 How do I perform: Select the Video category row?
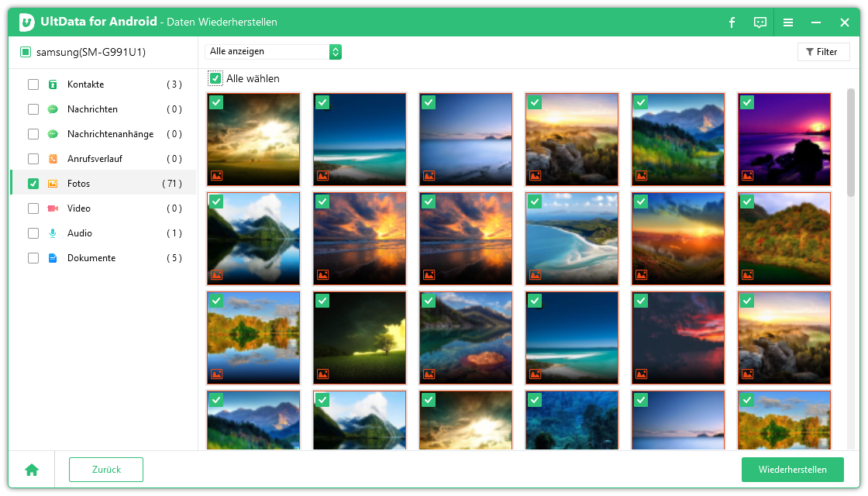pyautogui.click(x=104, y=208)
